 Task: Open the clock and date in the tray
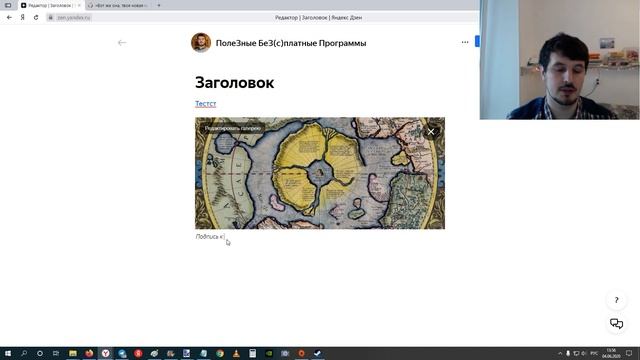tap(611, 353)
